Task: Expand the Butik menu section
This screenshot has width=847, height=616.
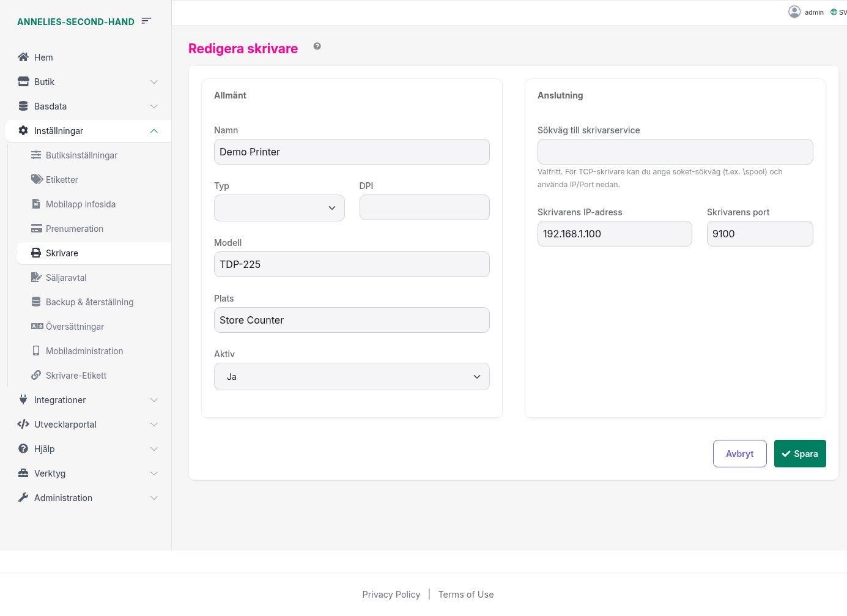Action: click(x=154, y=82)
